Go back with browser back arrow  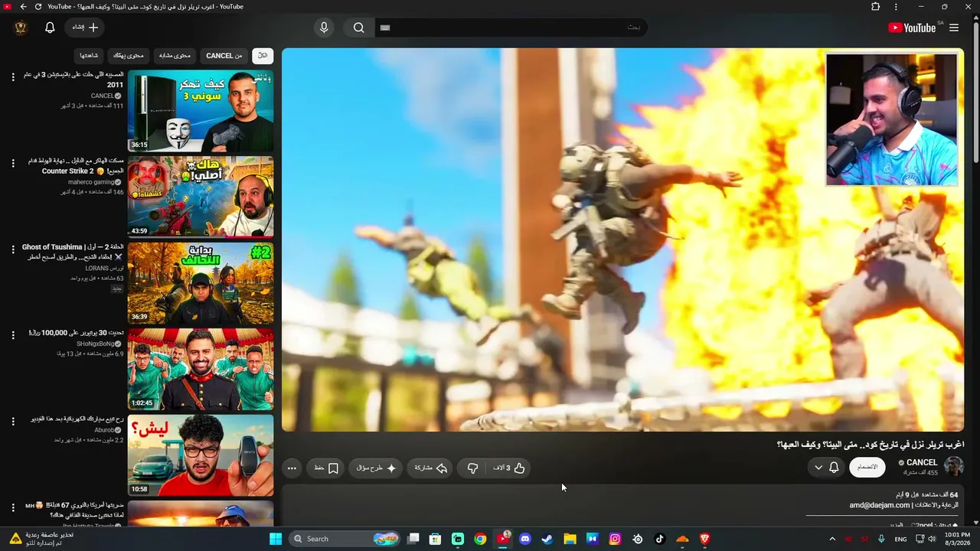tap(23, 7)
